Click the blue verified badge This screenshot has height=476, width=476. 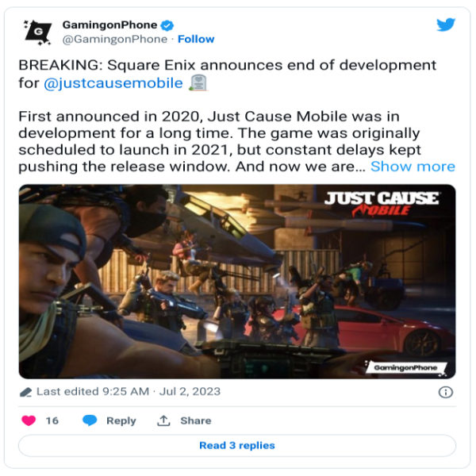click(x=167, y=25)
